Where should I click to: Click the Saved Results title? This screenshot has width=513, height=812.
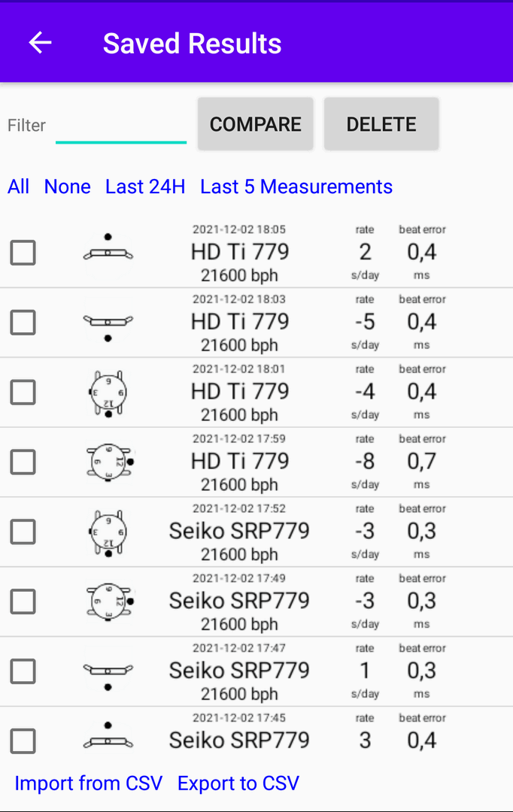pyautogui.click(x=193, y=44)
